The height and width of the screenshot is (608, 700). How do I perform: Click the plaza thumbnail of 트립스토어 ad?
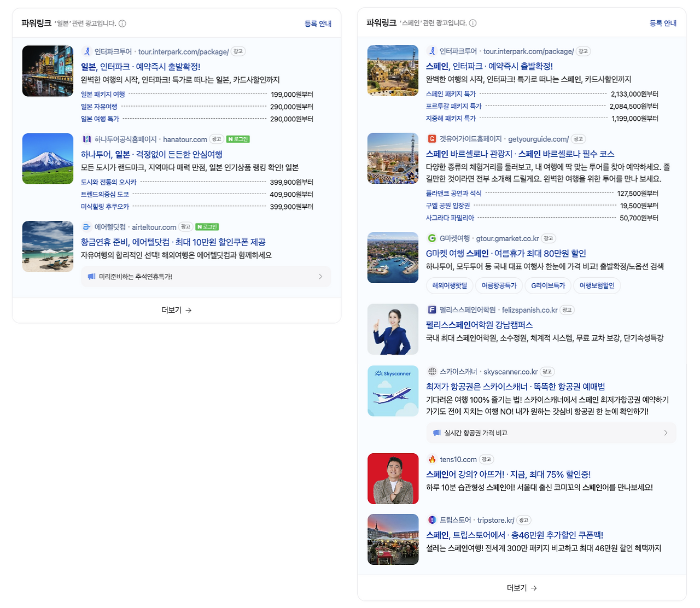393,539
